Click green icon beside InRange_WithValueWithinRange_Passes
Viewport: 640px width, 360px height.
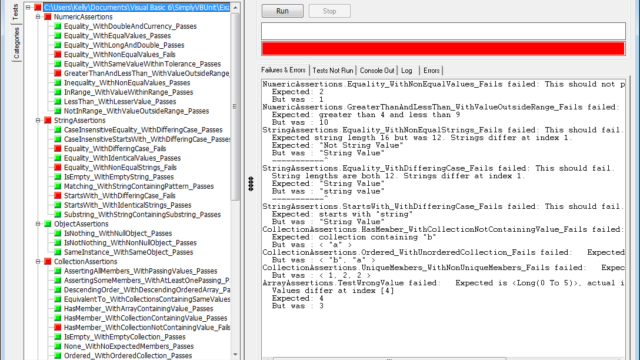(58, 92)
